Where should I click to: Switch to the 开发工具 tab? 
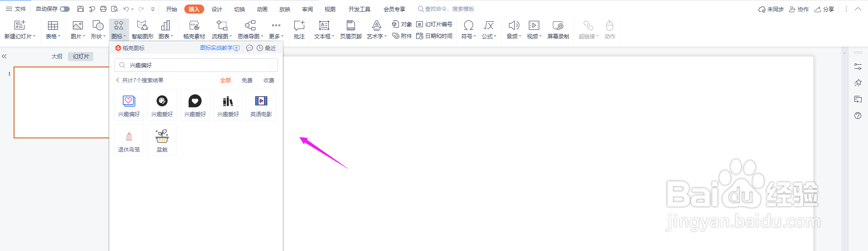click(360, 9)
